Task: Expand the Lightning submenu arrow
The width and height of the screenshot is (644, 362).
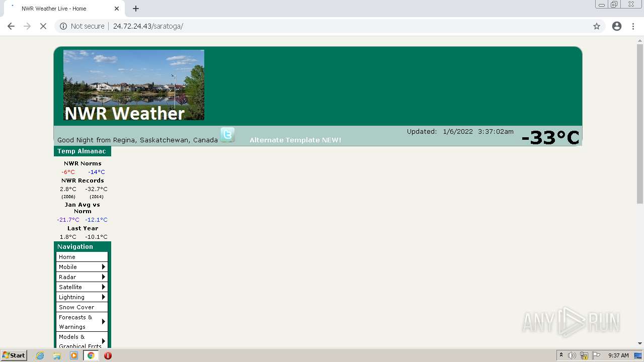Action: pyautogui.click(x=104, y=297)
